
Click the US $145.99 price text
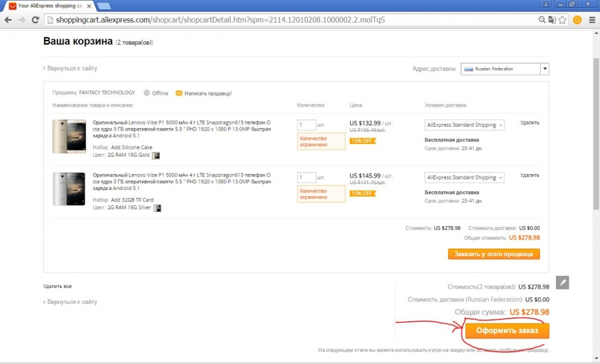tap(365, 176)
